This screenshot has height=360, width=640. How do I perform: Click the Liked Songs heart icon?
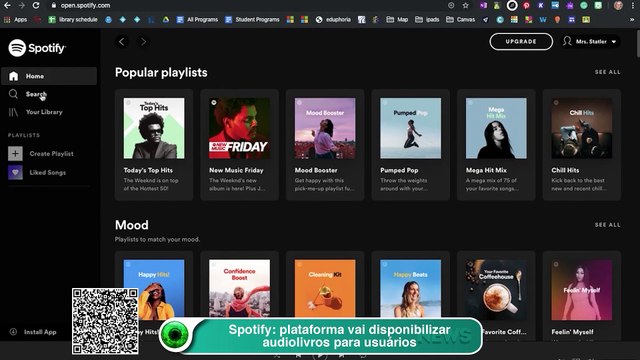(15, 172)
